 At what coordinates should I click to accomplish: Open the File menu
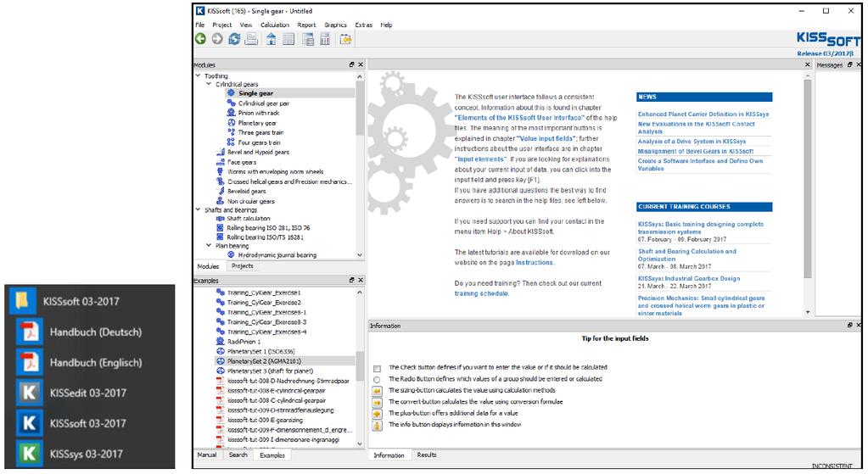200,25
